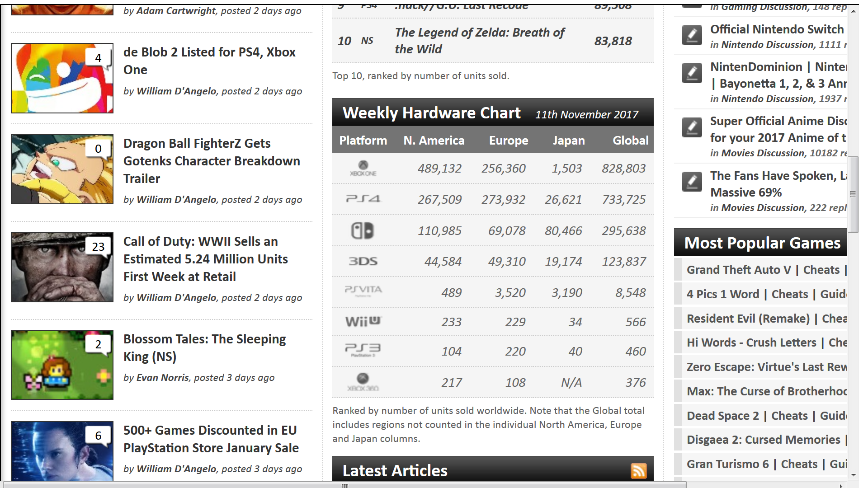Click PS4 Europe value 273,932
Image resolution: width=868 pixels, height=488 pixels.
(503, 200)
